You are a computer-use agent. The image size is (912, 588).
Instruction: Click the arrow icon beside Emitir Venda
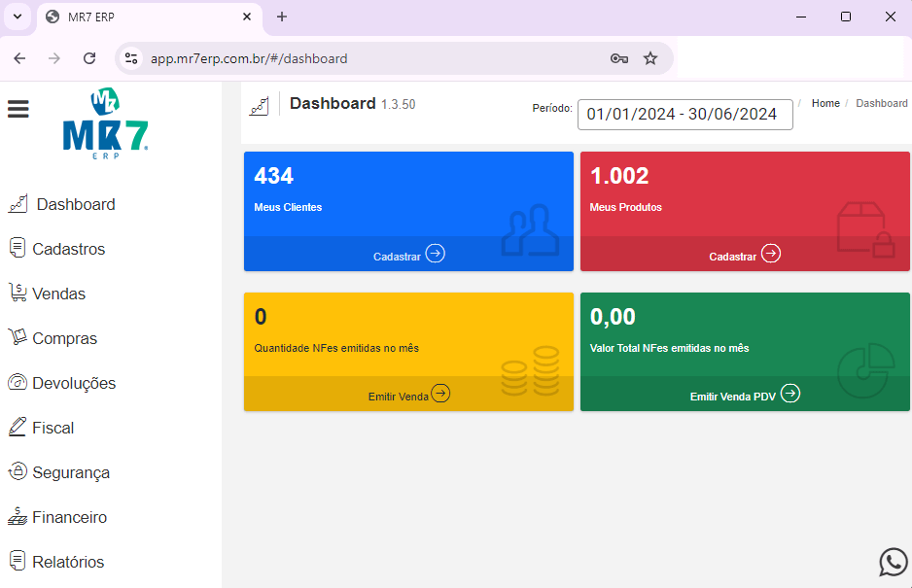pos(440,394)
